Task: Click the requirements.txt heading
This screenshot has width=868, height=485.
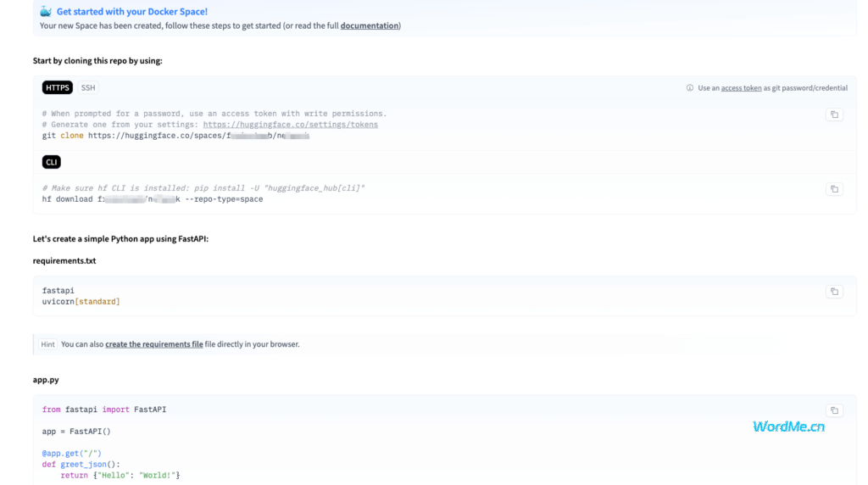Action: [x=64, y=261]
